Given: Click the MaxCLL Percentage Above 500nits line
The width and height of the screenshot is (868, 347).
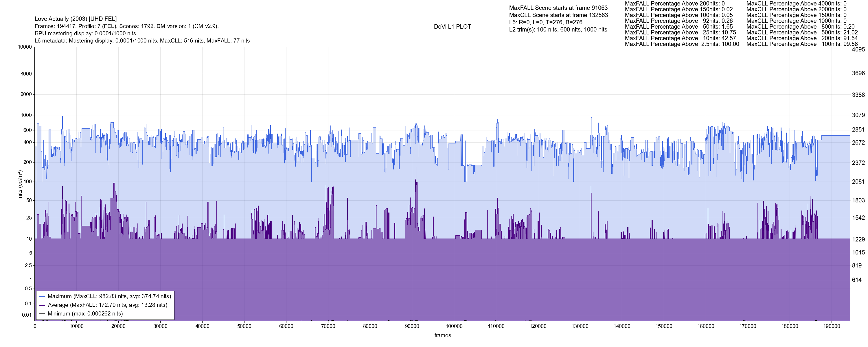Looking at the screenshot, I should [802, 33].
